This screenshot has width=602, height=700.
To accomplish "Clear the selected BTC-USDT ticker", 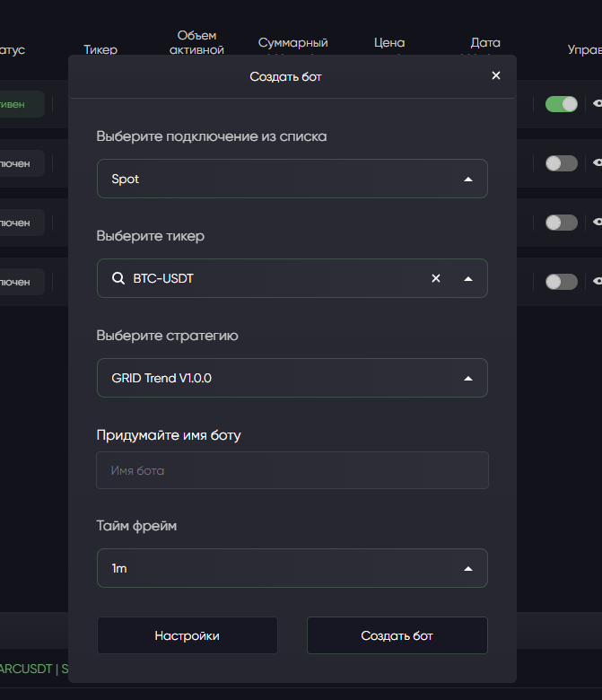I will click(x=436, y=278).
